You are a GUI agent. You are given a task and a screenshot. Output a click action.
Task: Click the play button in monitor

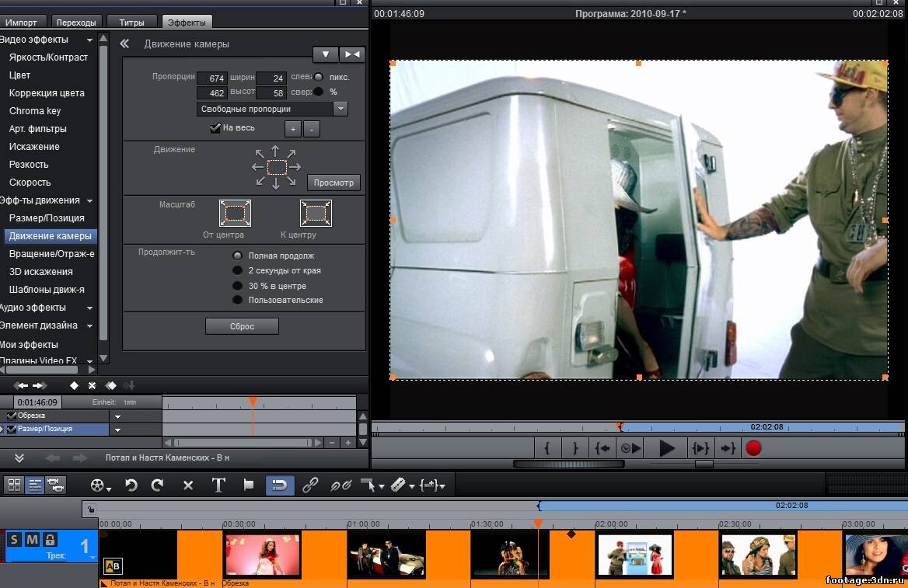coord(666,448)
